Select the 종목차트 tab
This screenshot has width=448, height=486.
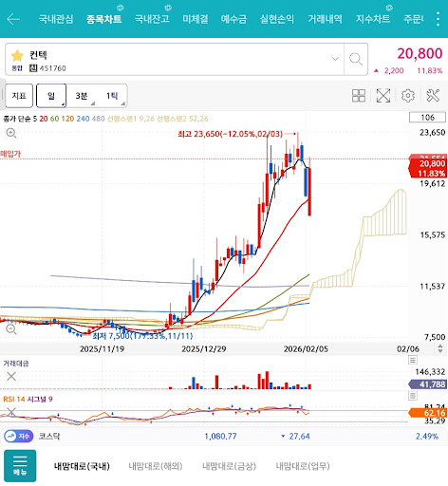tap(104, 19)
